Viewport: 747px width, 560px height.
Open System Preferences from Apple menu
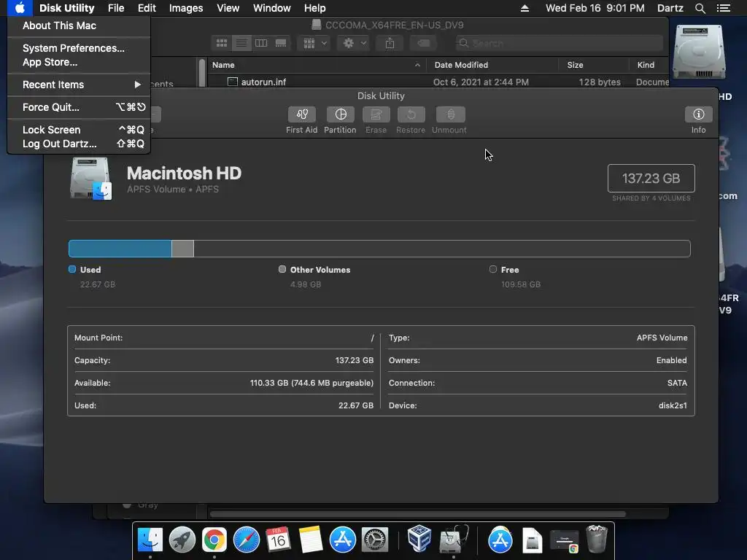(79, 48)
